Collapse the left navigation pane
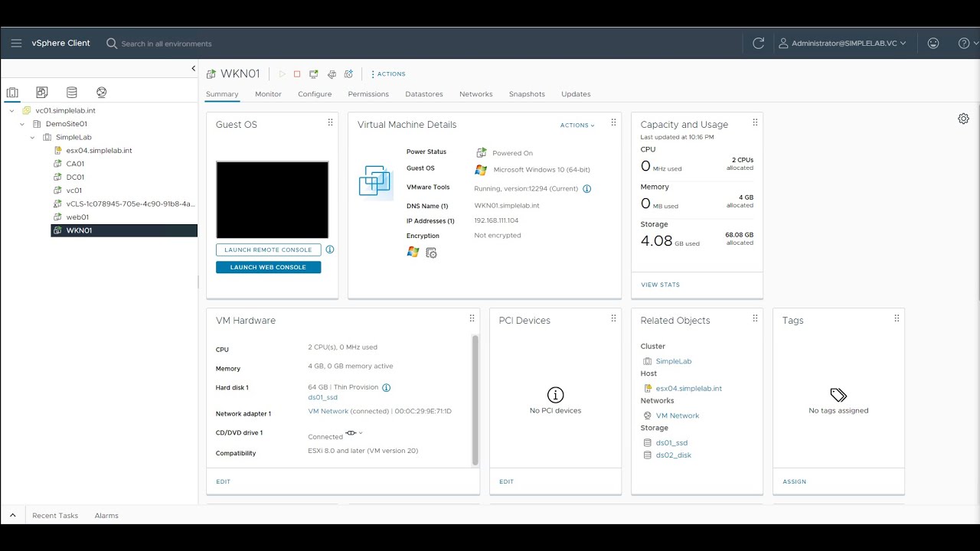980x551 pixels. [x=193, y=69]
